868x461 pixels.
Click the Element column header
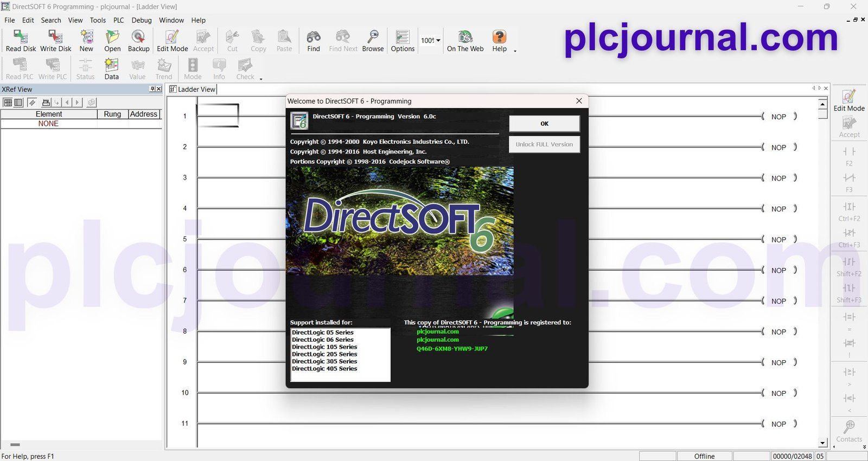point(49,114)
